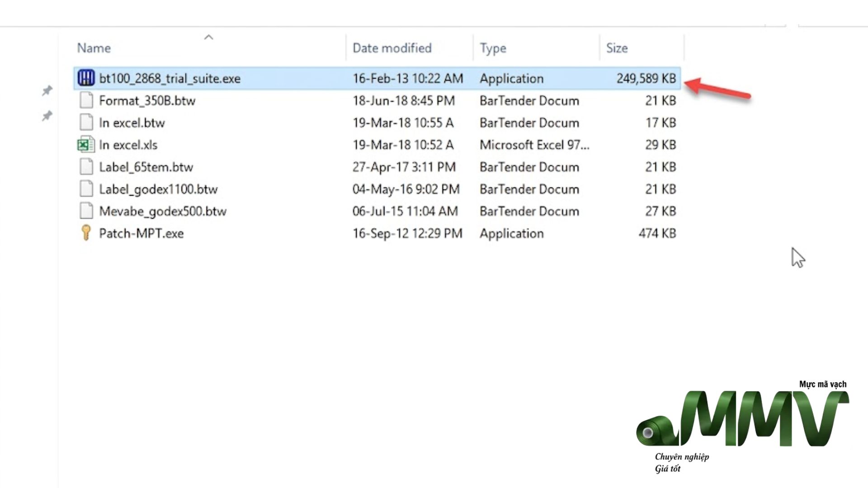
Task: Click the 249,589 KB size value
Action: [646, 78]
